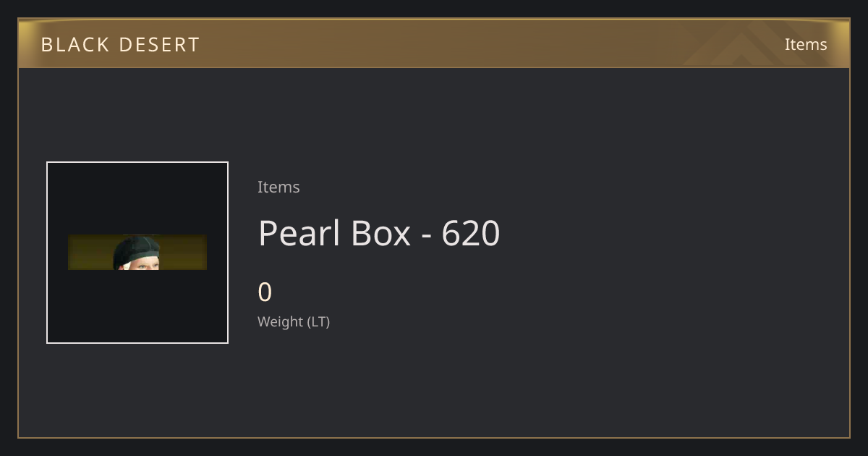Click the word BLACK in the header
The height and width of the screenshot is (456, 868).
[75, 45]
